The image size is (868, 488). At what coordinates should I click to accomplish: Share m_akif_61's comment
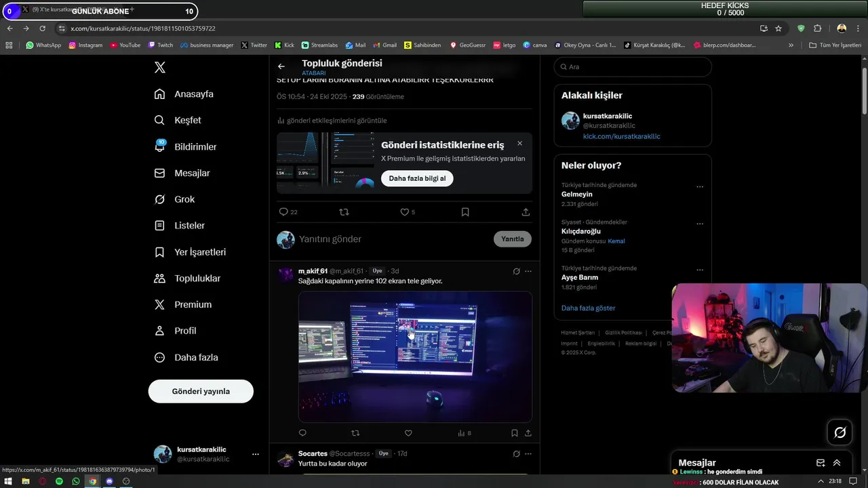click(528, 433)
